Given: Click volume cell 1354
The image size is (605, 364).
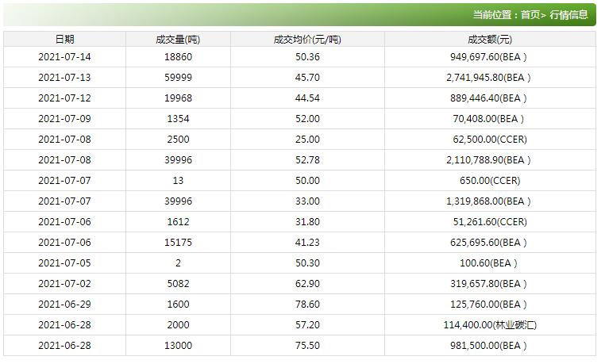Looking at the screenshot, I should click(x=178, y=119).
